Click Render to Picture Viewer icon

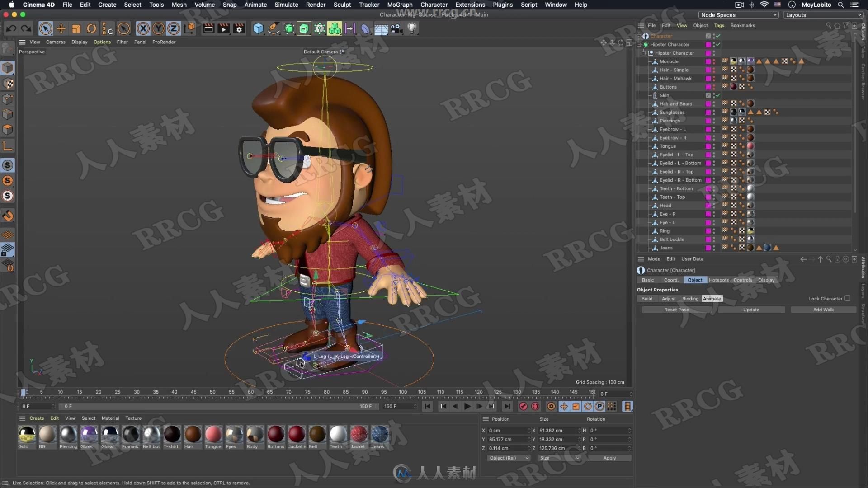[x=224, y=28]
